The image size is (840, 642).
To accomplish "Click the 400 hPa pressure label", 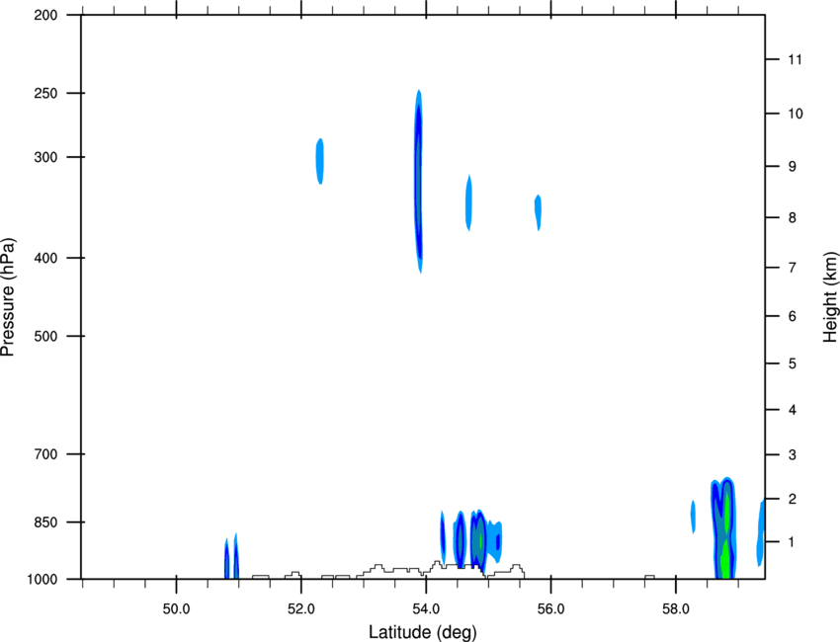I will pyautogui.click(x=45, y=258).
